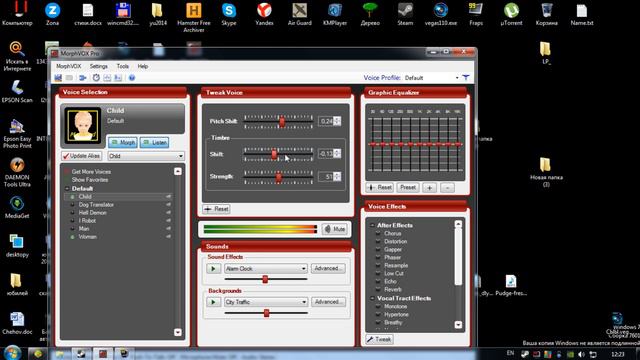Click the equalizer plus button

coord(429,188)
